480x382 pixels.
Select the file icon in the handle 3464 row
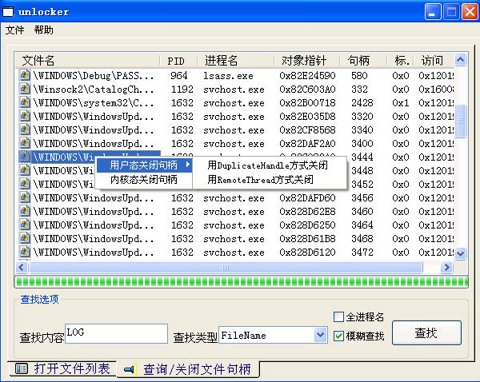[24, 225]
